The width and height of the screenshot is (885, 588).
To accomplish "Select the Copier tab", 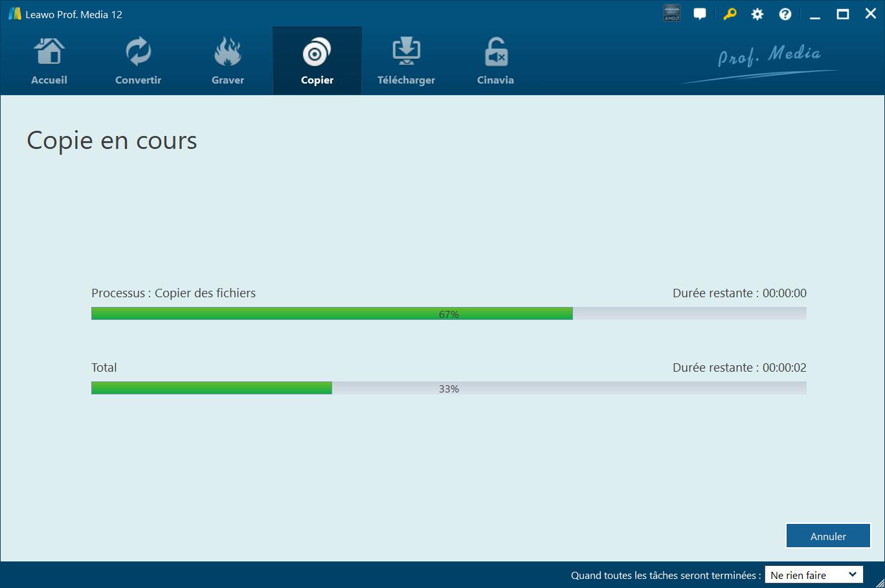I will tap(317, 61).
